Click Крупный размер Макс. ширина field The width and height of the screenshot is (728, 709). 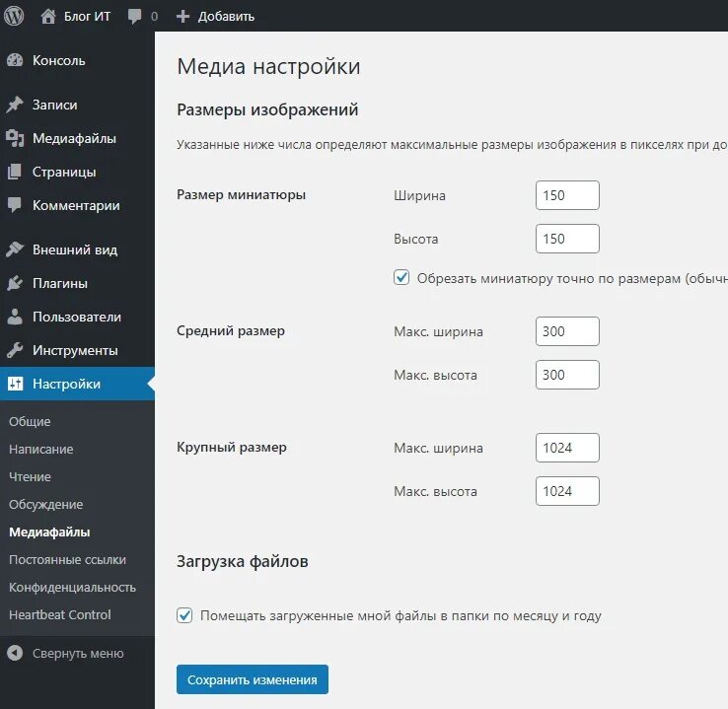pyautogui.click(x=567, y=448)
